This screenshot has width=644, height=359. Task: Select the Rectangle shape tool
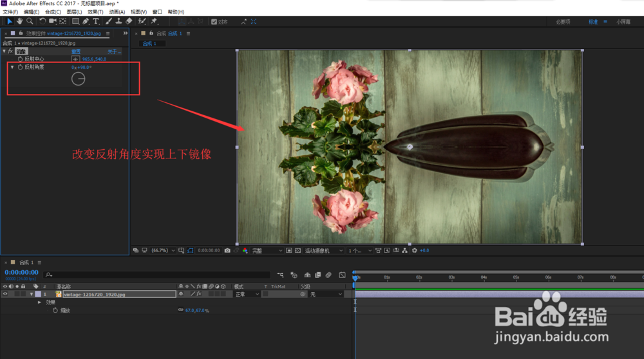click(75, 21)
